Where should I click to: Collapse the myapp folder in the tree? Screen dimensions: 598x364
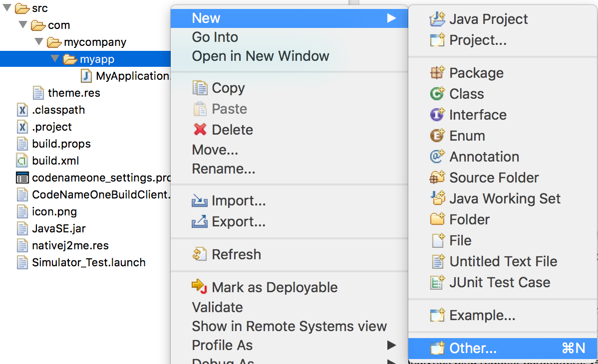[x=54, y=58]
